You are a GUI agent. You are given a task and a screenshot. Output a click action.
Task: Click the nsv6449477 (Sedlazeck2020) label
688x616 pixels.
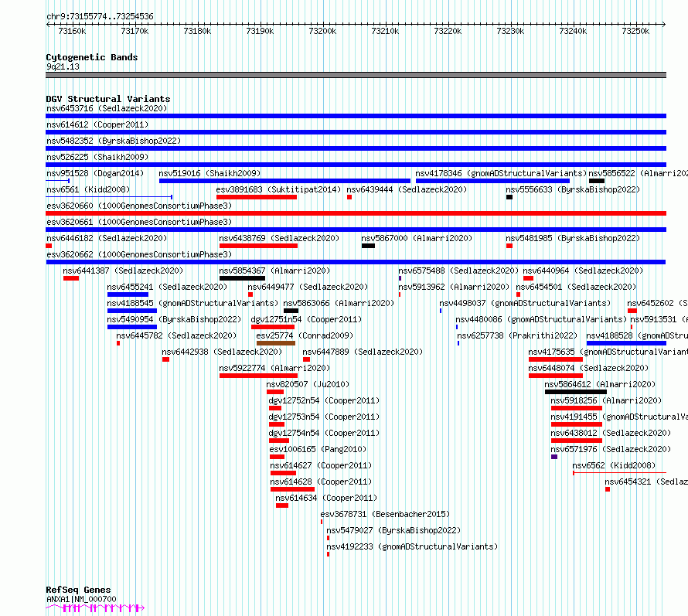click(x=308, y=287)
